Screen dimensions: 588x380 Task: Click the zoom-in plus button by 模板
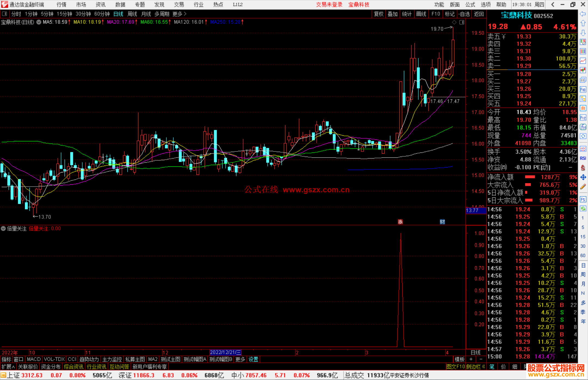click(471, 359)
